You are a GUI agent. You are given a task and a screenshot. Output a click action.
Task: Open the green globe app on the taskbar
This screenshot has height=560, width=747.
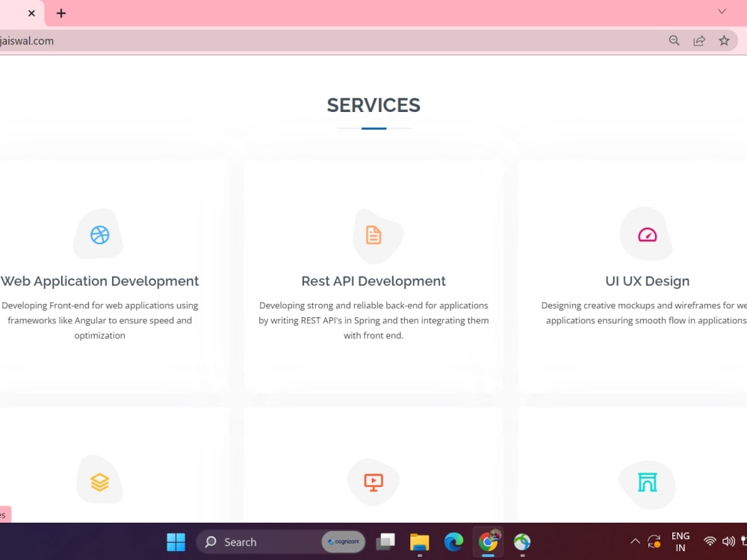click(522, 542)
